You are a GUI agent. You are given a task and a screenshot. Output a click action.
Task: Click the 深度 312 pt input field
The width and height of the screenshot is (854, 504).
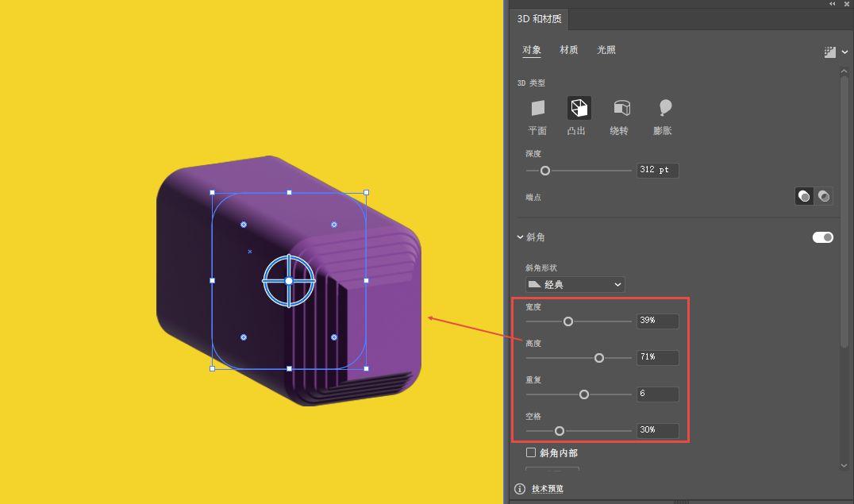(657, 170)
